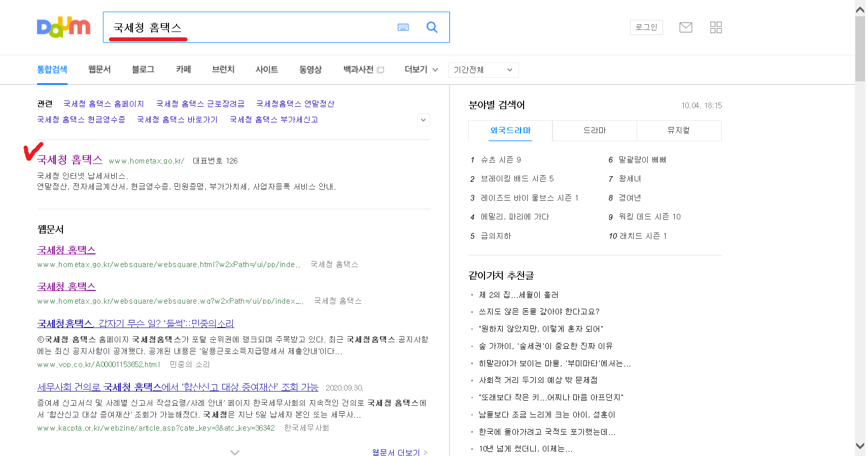Click ranked keyword 브레이킹 배드 시즌 5
The height and width of the screenshot is (456, 868).
coord(517,179)
